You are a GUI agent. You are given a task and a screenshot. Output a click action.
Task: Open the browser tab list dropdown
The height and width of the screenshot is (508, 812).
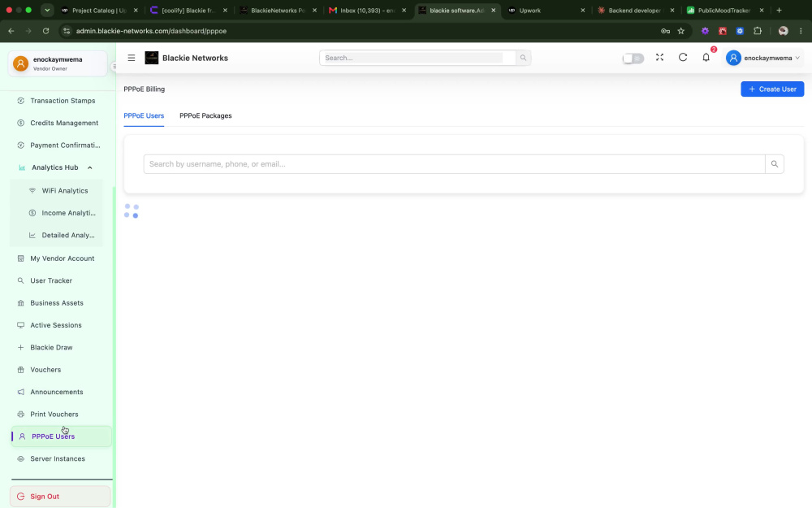coord(47,10)
